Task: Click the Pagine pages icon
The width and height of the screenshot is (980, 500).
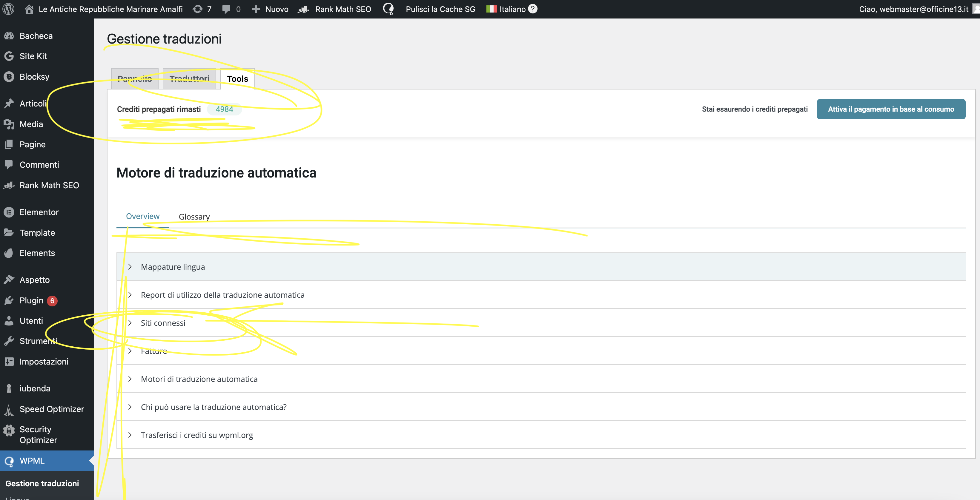Action: 9,144
